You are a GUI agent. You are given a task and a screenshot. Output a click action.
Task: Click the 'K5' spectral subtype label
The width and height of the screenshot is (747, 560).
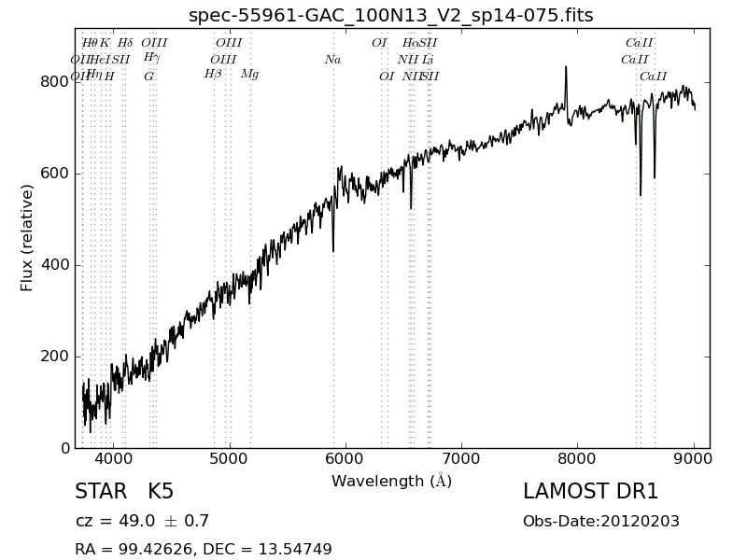tap(161, 492)
